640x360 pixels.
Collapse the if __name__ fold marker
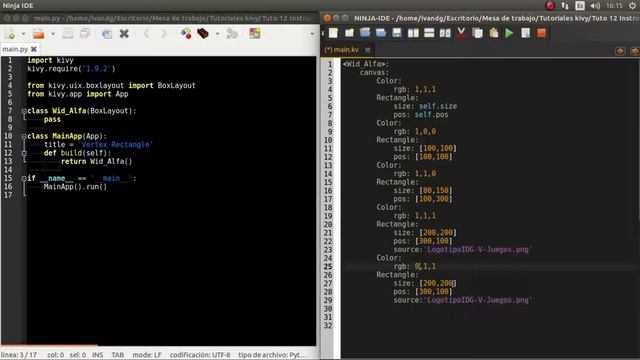pyautogui.click(x=24, y=179)
